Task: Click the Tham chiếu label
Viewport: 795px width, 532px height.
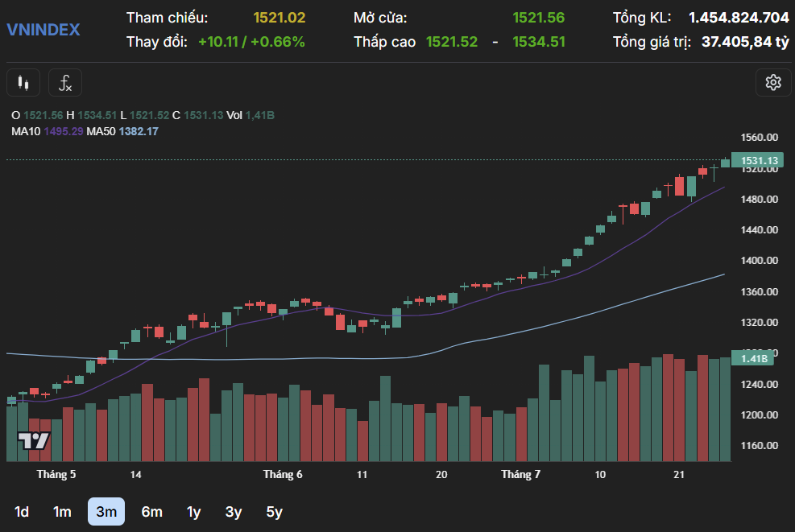Action: click(x=168, y=18)
